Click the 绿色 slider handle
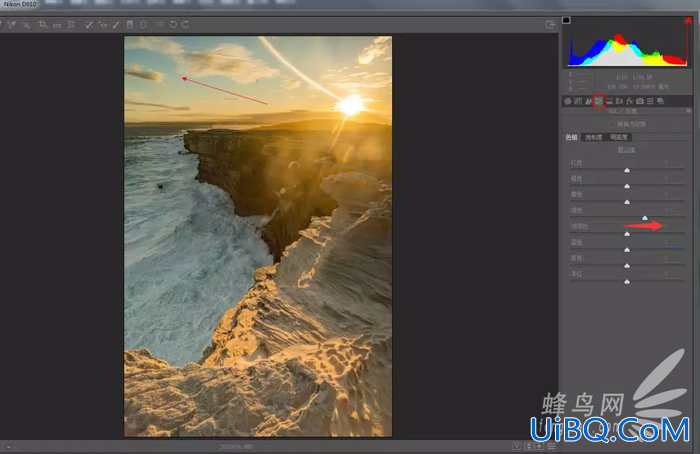This screenshot has height=454, width=700. 644,218
